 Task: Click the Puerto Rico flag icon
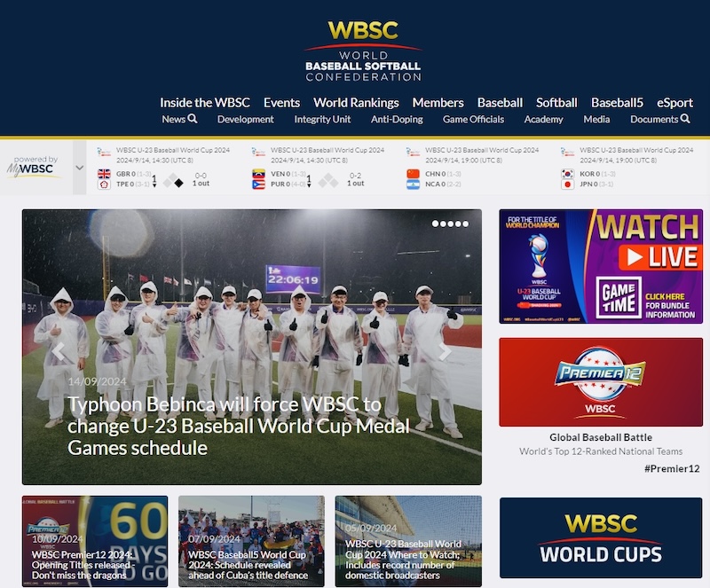click(258, 184)
